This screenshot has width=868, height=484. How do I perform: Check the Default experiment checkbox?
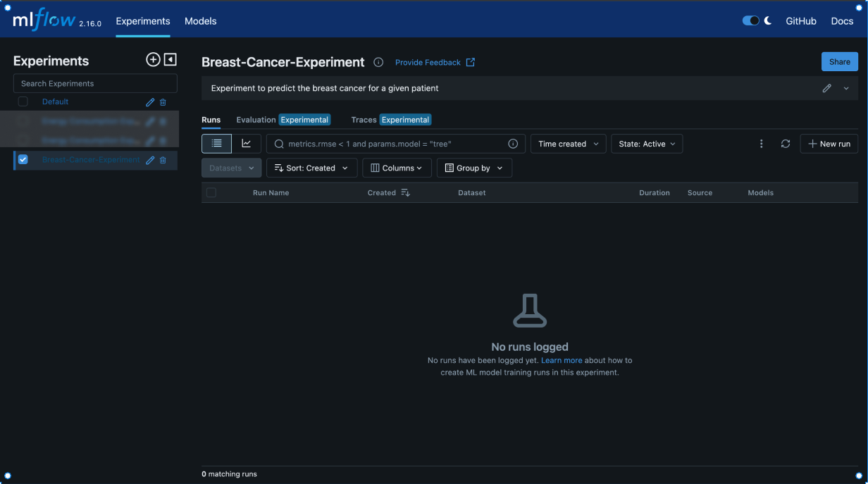(23, 101)
